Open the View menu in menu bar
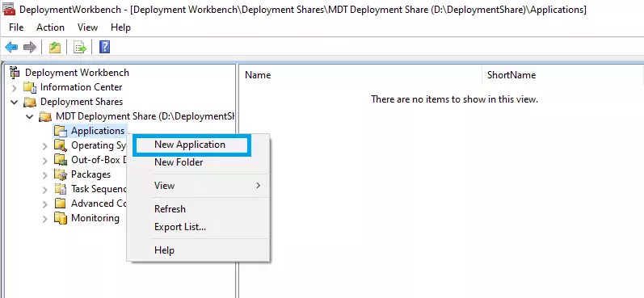This screenshot has width=644, height=298. pos(87,27)
